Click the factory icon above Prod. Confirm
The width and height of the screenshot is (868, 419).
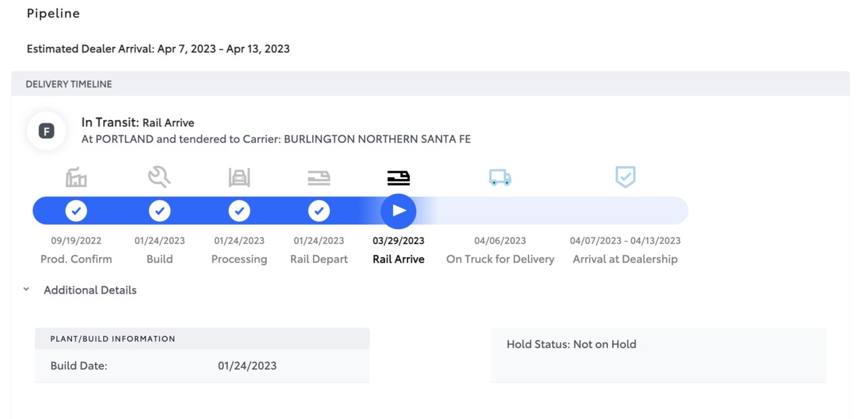76,178
